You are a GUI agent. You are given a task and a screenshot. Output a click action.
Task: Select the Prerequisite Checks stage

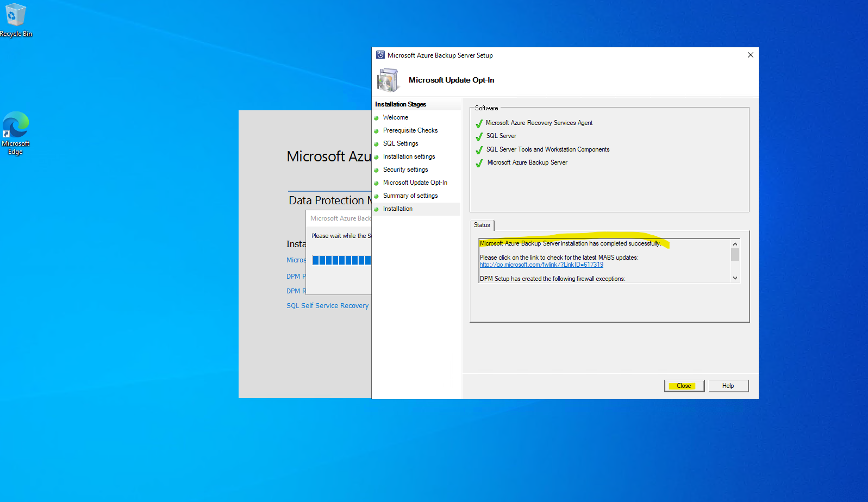(x=410, y=130)
